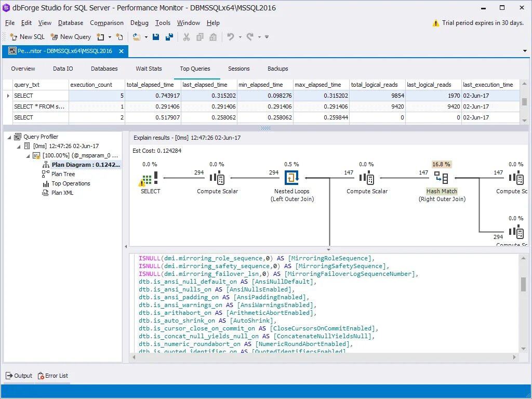This screenshot has width=532, height=399.
Task: Click the trial period expiry warning
Action: 478,23
